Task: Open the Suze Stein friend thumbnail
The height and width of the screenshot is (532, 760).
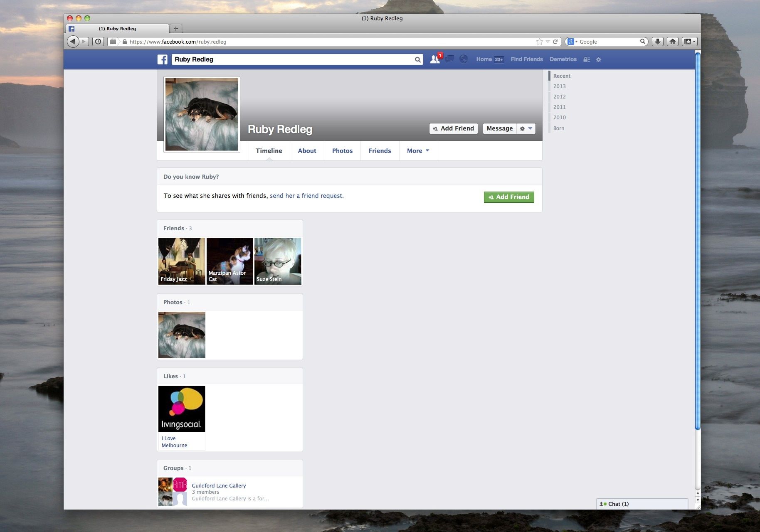Action: click(x=278, y=261)
